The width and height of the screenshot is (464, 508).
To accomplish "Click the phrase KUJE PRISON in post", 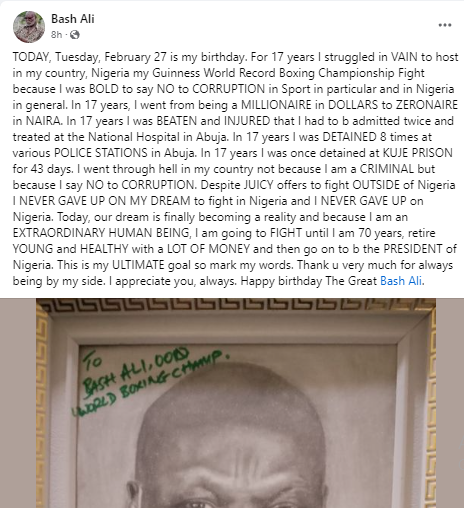I will [417, 153].
